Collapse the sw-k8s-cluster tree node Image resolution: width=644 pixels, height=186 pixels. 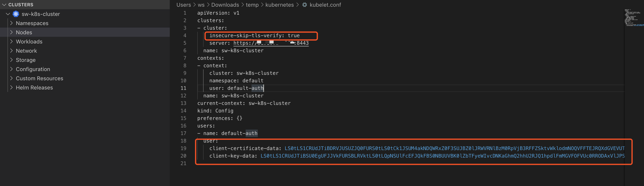[x=8, y=14]
